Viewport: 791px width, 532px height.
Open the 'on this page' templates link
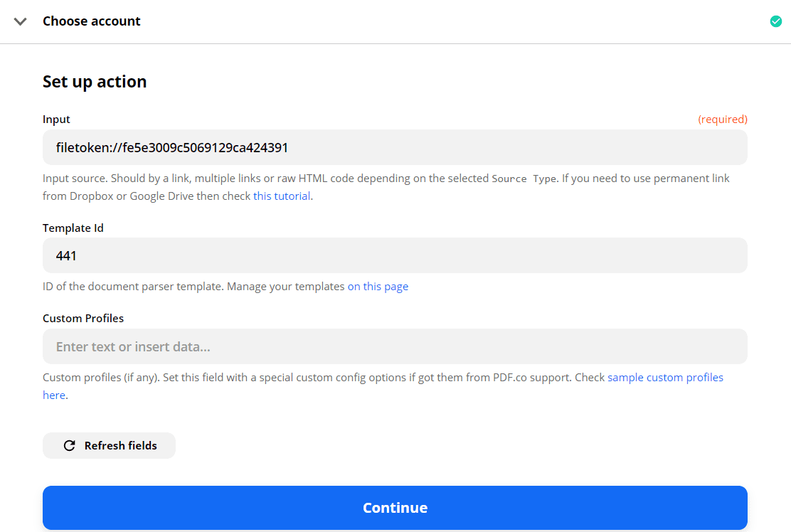pyautogui.click(x=378, y=287)
